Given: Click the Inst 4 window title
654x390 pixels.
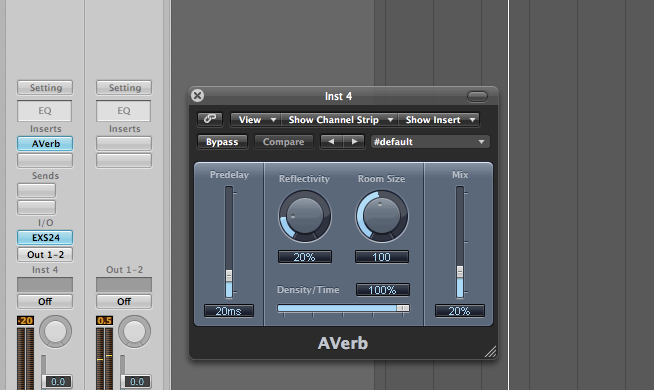Looking at the screenshot, I should (338, 96).
